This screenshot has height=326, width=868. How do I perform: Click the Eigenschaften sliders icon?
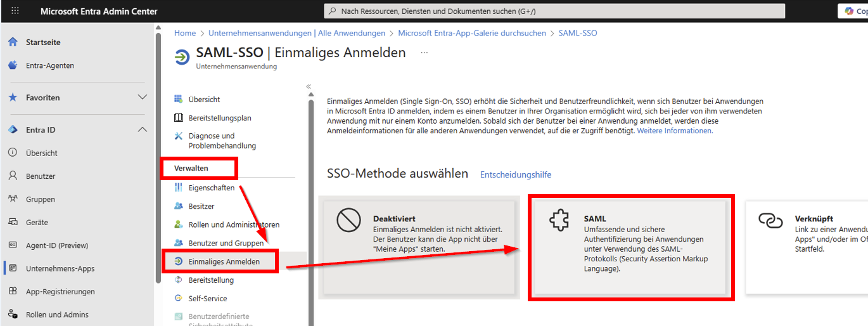pos(178,188)
